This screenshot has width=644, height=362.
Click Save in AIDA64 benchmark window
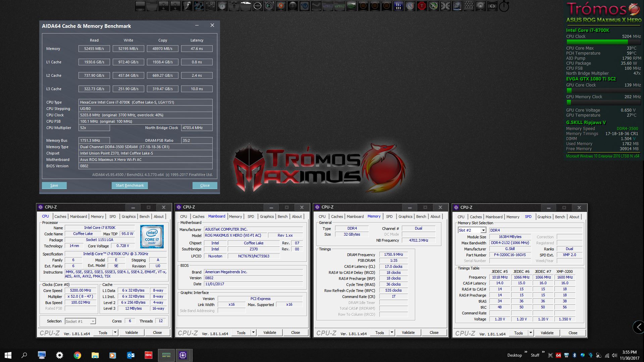(x=54, y=185)
